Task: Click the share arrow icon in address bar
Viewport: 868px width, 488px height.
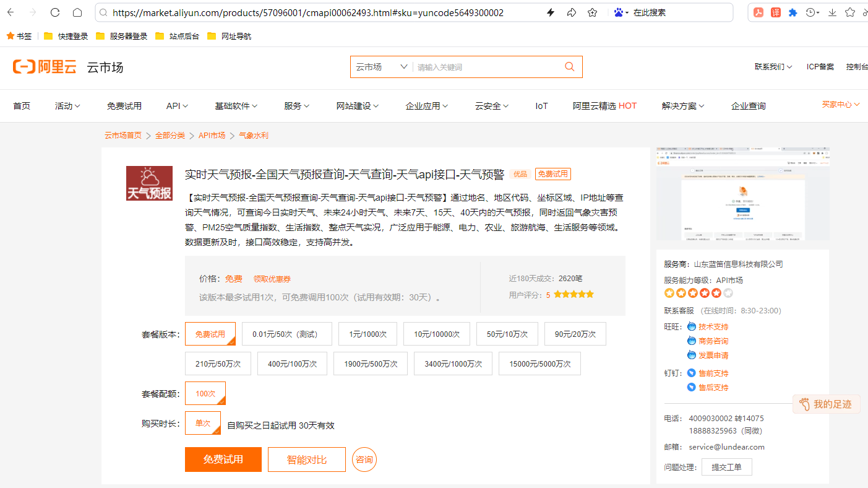Action: click(x=572, y=12)
